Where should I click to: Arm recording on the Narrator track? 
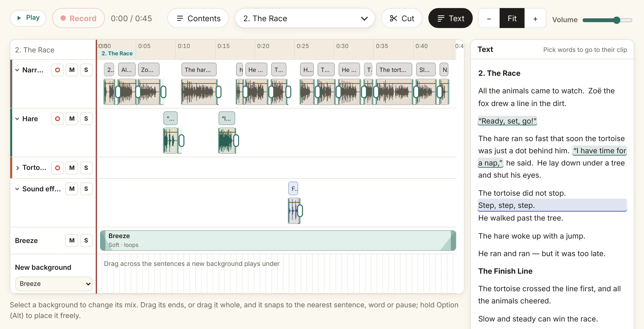coord(58,70)
